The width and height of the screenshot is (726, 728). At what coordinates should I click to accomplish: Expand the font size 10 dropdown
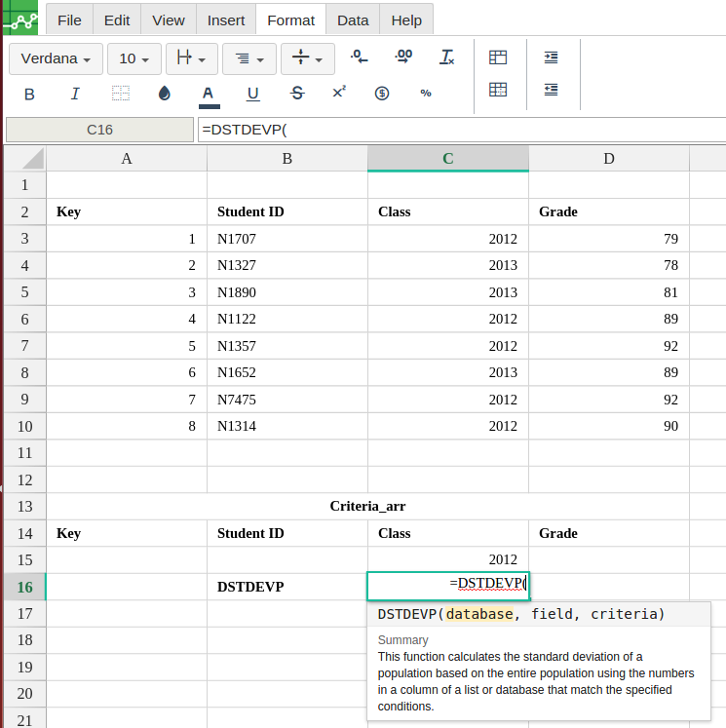pyautogui.click(x=134, y=58)
